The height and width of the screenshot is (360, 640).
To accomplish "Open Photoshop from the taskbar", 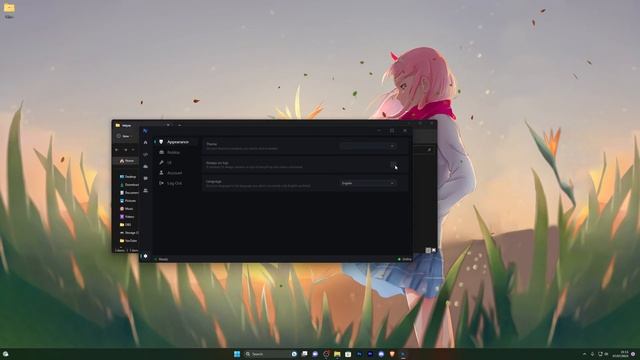I will pos(359,354).
